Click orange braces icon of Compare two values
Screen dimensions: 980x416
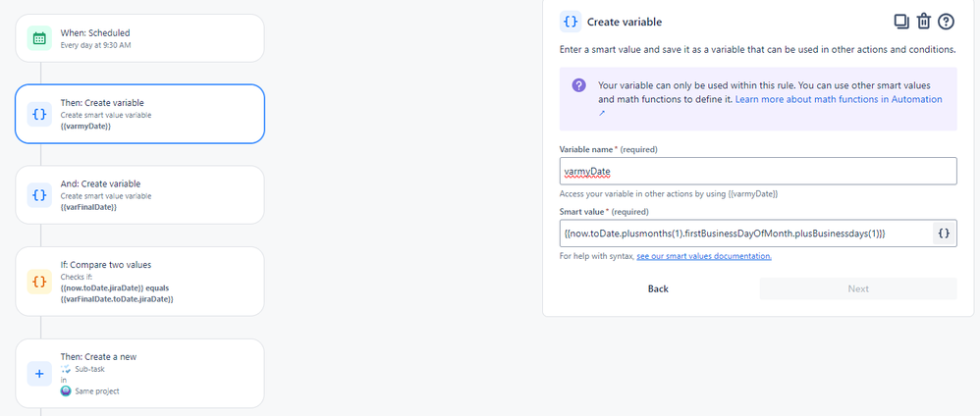point(39,282)
